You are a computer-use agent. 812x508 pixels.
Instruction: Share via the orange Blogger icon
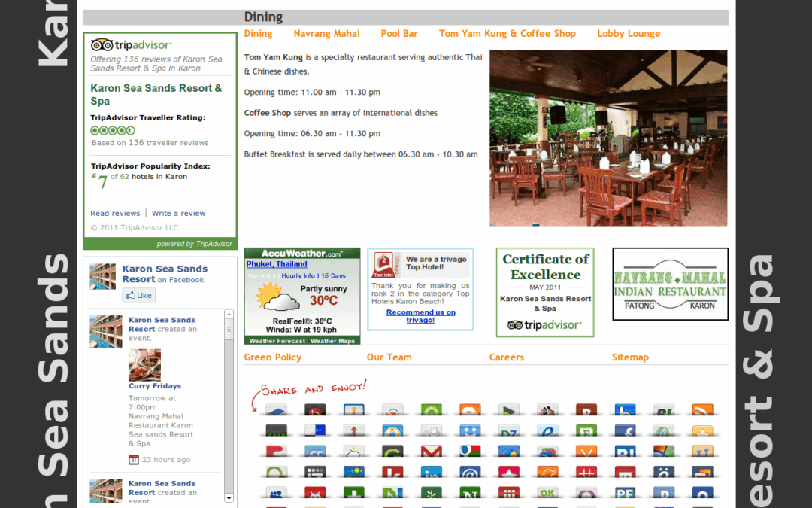coord(470,409)
